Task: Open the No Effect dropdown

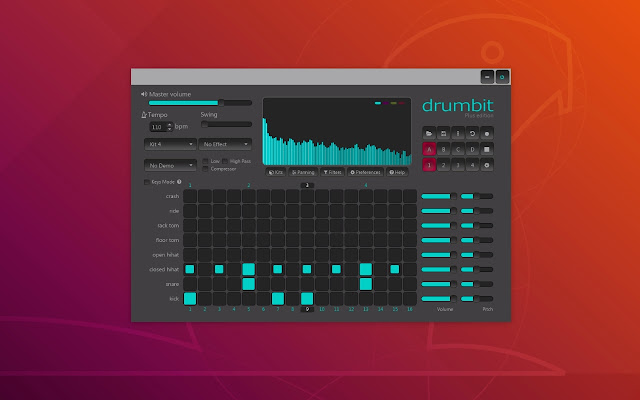Action: tap(225, 144)
